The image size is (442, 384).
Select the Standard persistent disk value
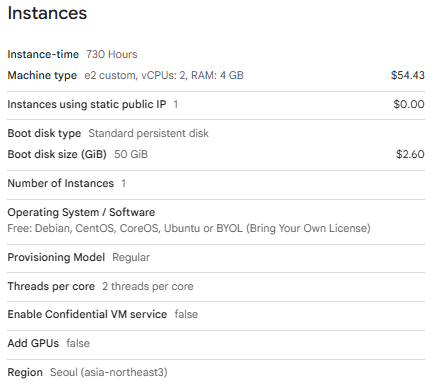[x=148, y=133]
